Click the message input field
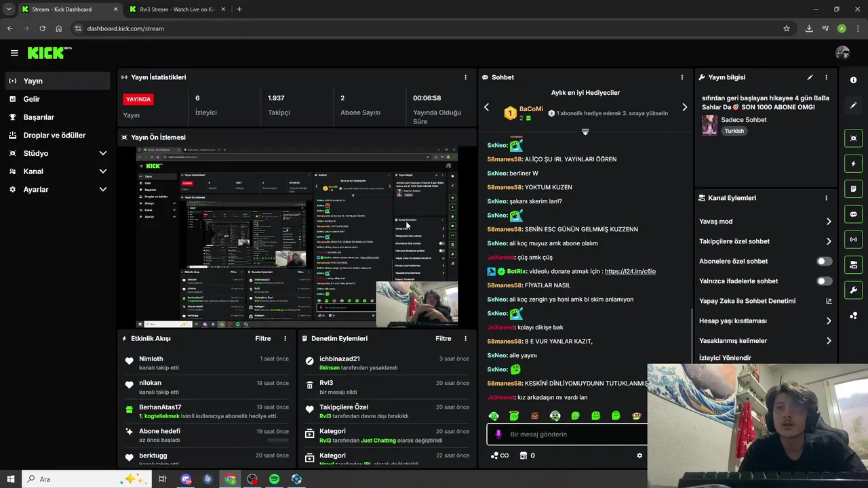Screen dimensions: 868x488 567,434
